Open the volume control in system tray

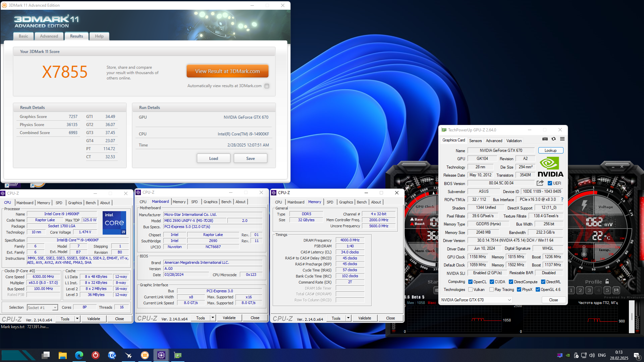pyautogui.click(x=592, y=355)
